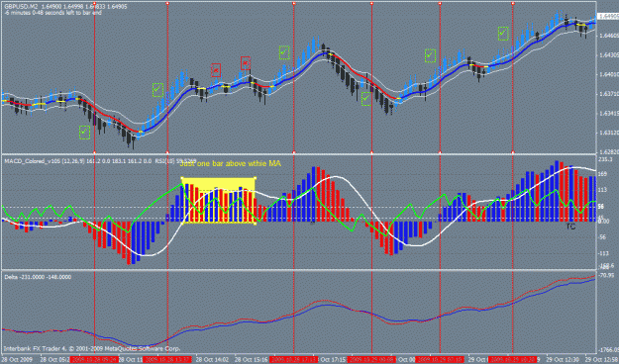Viewport: 619px width, 364px height.
Task: Click the 113 level on MACD axis
Action: pyautogui.click(x=603, y=191)
